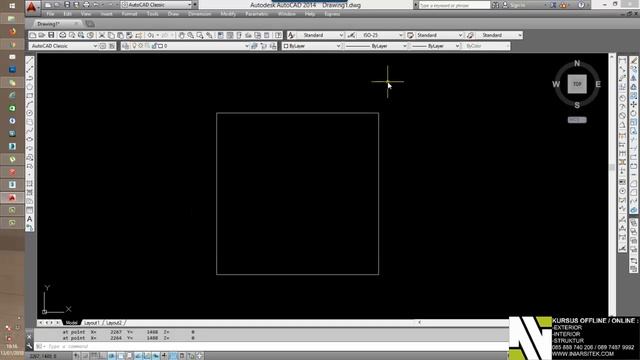
Task: Toggle Grid Display in status bar
Action: [x=94, y=356]
